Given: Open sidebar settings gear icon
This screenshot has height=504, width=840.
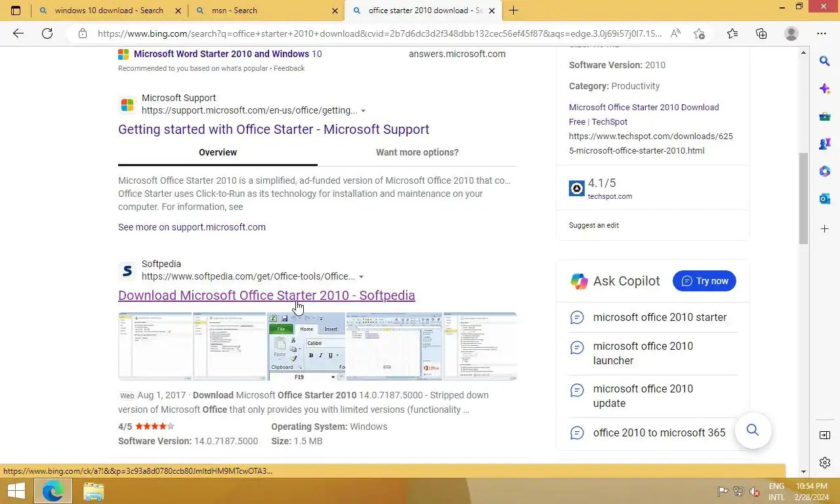Looking at the screenshot, I should [825, 463].
